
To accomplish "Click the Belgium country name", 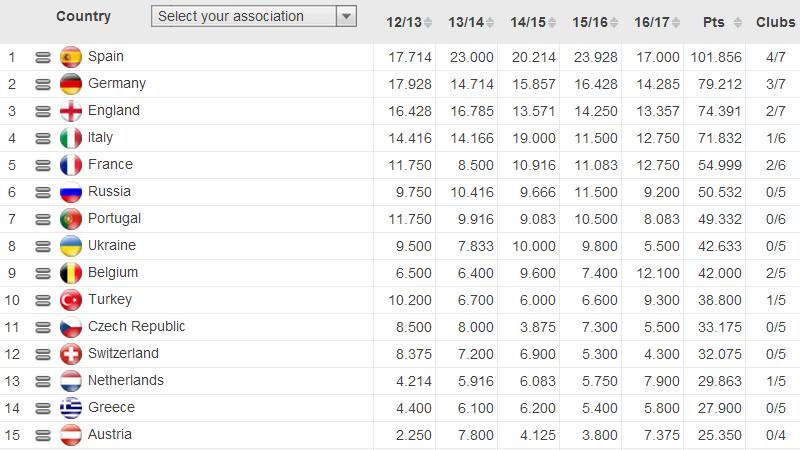I will (113, 272).
